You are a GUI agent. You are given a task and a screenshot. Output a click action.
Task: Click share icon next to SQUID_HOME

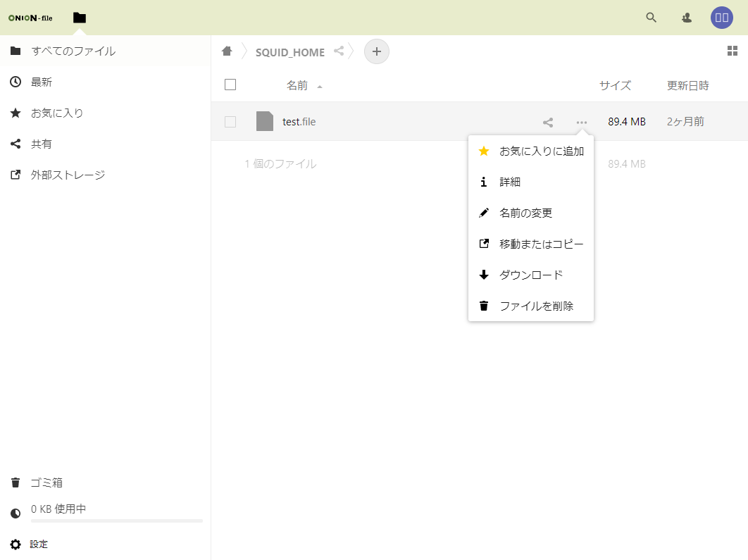[x=339, y=51]
